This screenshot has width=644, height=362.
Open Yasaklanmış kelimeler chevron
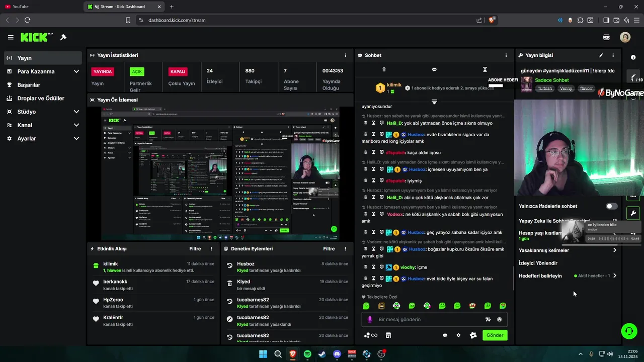(614, 250)
